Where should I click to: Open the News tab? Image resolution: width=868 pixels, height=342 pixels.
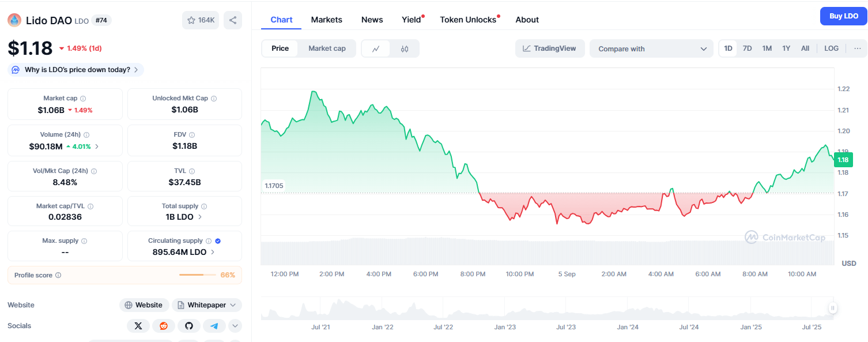point(372,20)
